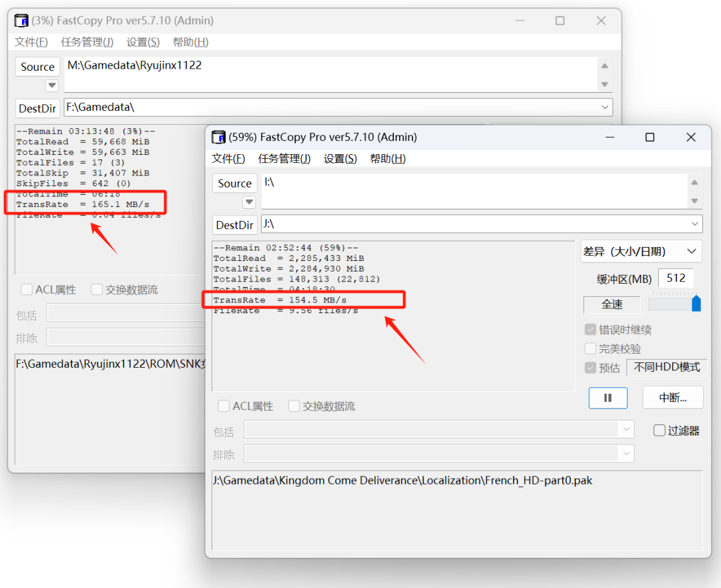The image size is (721, 588).
Task: Open 任务管理(J) menu in front window
Action: (x=284, y=159)
